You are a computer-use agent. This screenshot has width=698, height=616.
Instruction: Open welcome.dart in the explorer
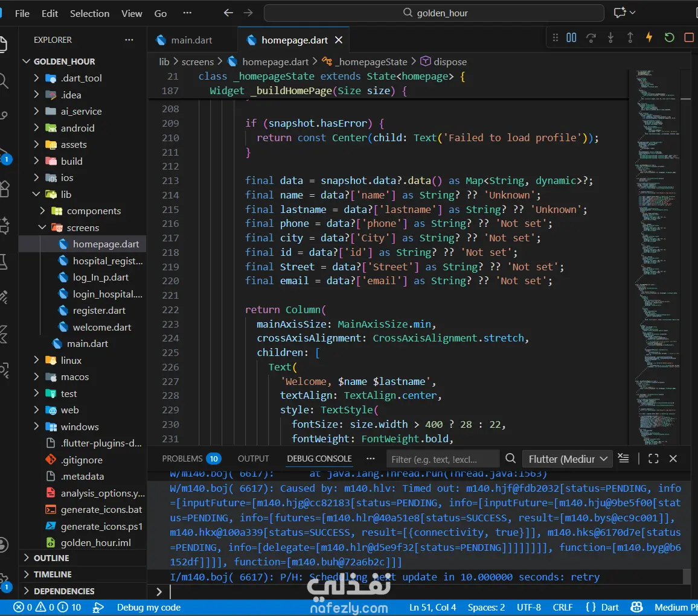pyautogui.click(x=102, y=327)
